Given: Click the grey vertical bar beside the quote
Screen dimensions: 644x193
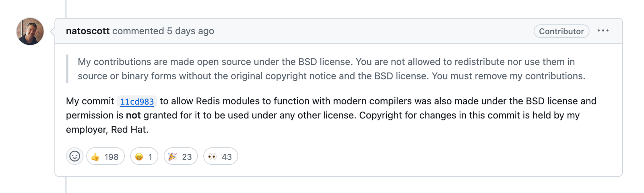Looking at the screenshot, I should point(67,69).
